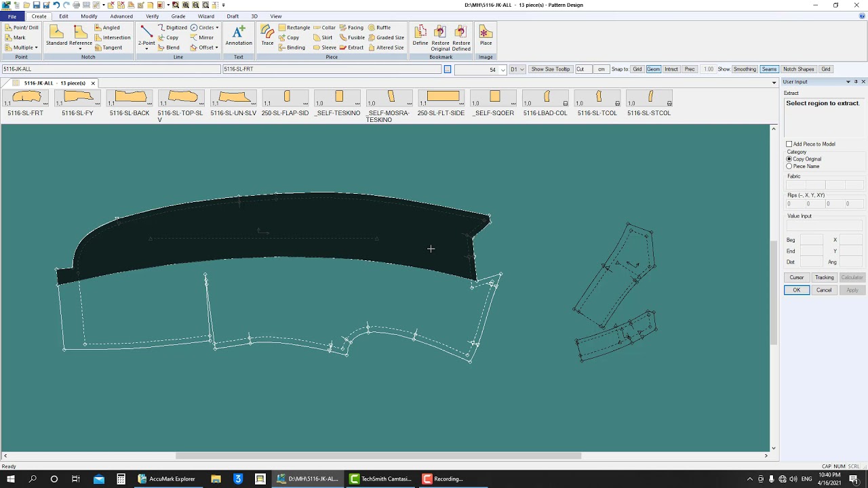868x488 pixels.
Task: Toggle Snap to Intrsct
Action: click(671, 69)
